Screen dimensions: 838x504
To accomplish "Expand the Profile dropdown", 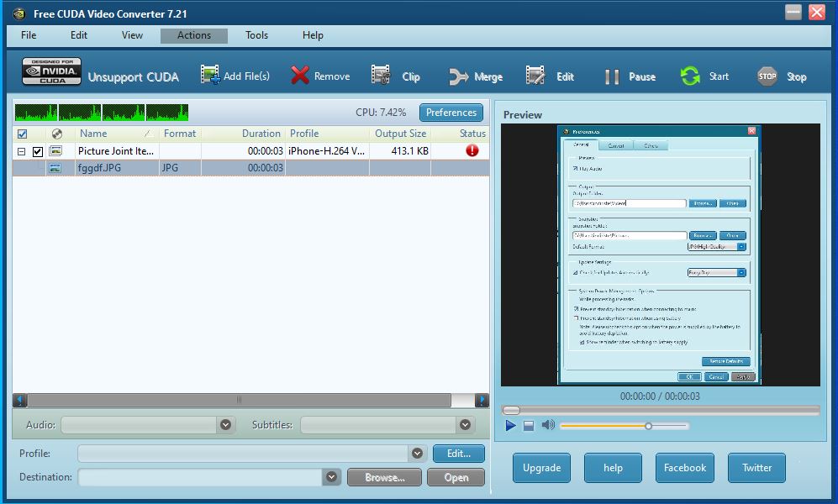I will pos(418,454).
